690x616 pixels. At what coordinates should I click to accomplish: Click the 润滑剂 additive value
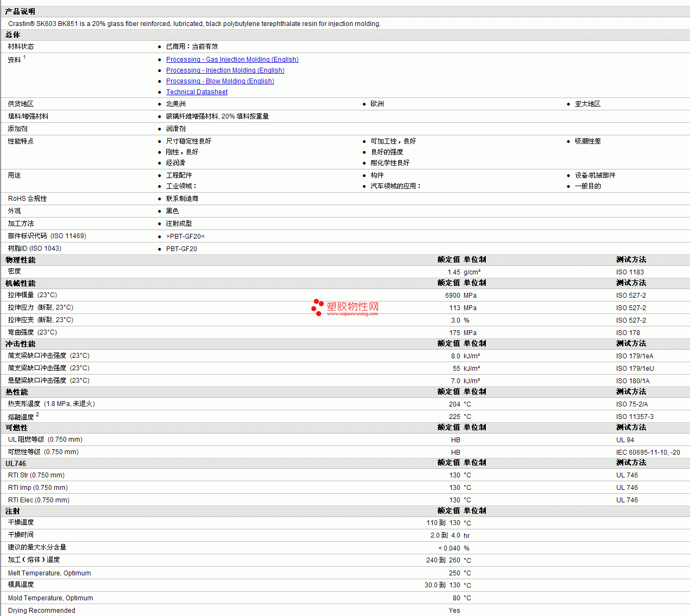tap(175, 129)
